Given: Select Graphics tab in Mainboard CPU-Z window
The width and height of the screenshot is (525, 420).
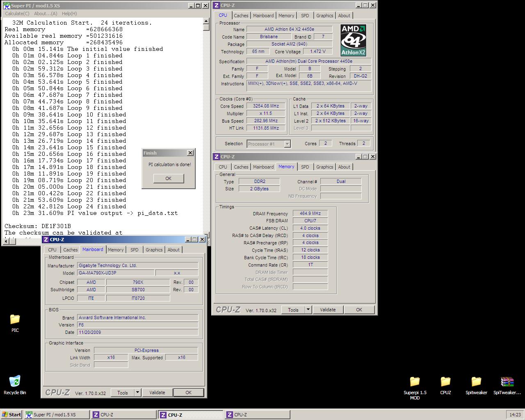Looking at the screenshot, I should (154, 250).
